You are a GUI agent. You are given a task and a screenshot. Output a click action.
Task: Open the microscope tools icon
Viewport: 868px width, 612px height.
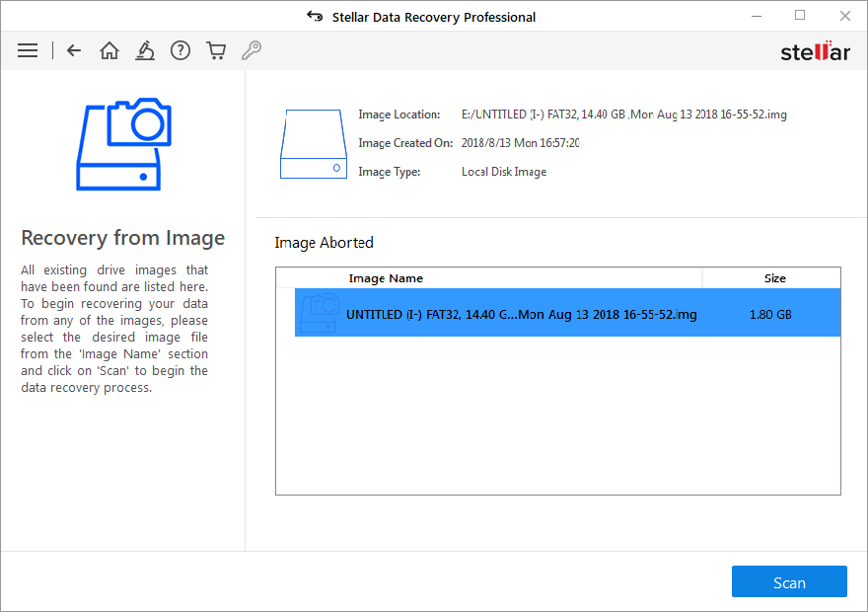(x=145, y=51)
